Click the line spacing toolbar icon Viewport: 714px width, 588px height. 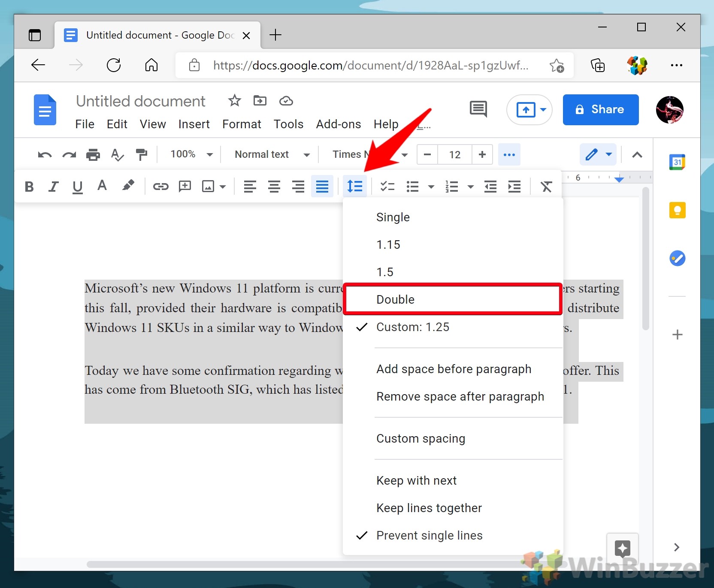pyautogui.click(x=355, y=187)
